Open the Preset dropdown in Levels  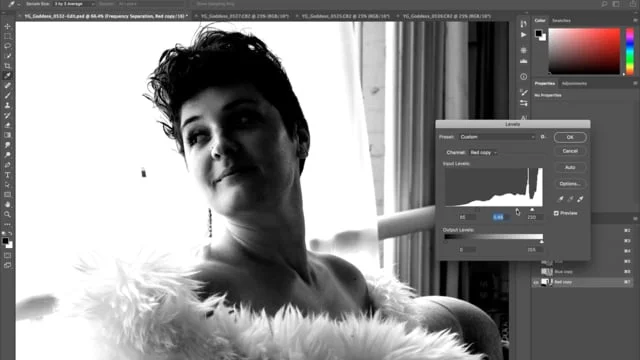tap(497, 137)
